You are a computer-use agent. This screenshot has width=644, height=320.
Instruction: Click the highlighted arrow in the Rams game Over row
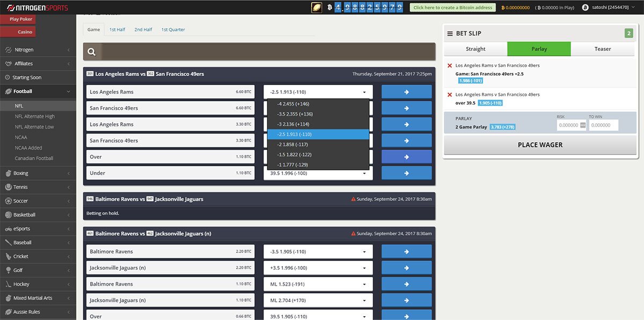[406, 157]
